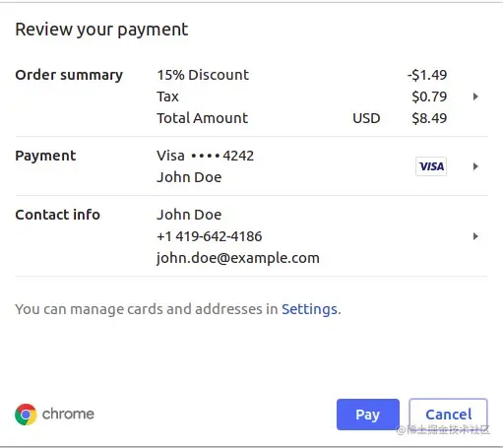Click the john.doe@example.com email

coord(238,258)
